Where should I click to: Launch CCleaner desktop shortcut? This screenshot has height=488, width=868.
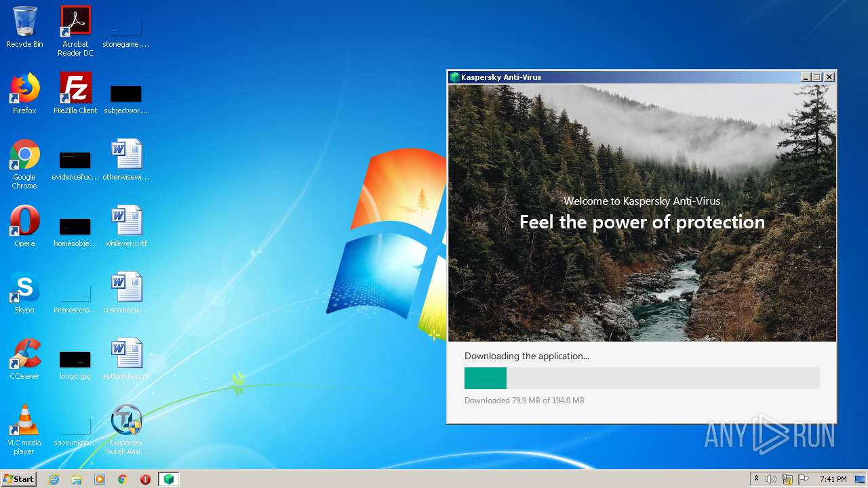(24, 359)
